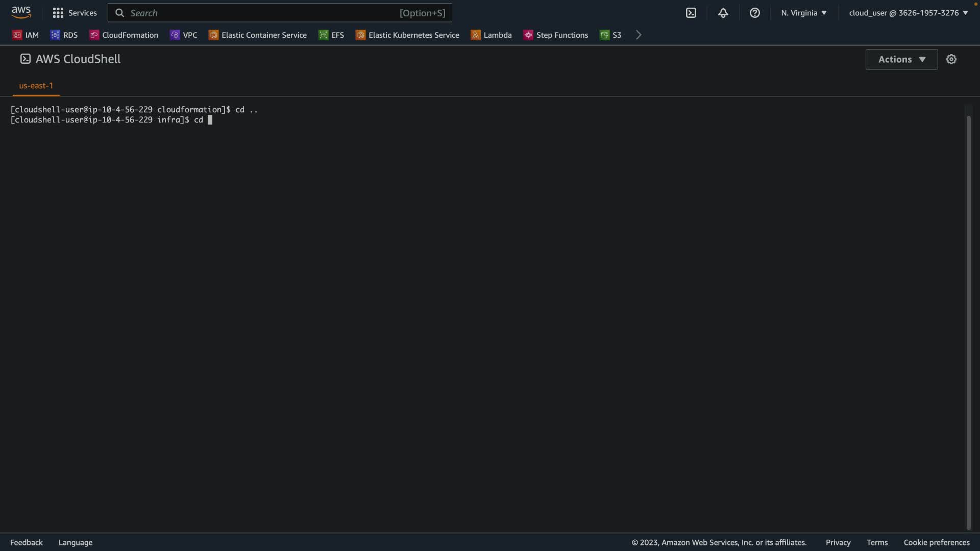Click the AWS logo home icon
Viewport: 980px width, 551px height.
click(21, 12)
